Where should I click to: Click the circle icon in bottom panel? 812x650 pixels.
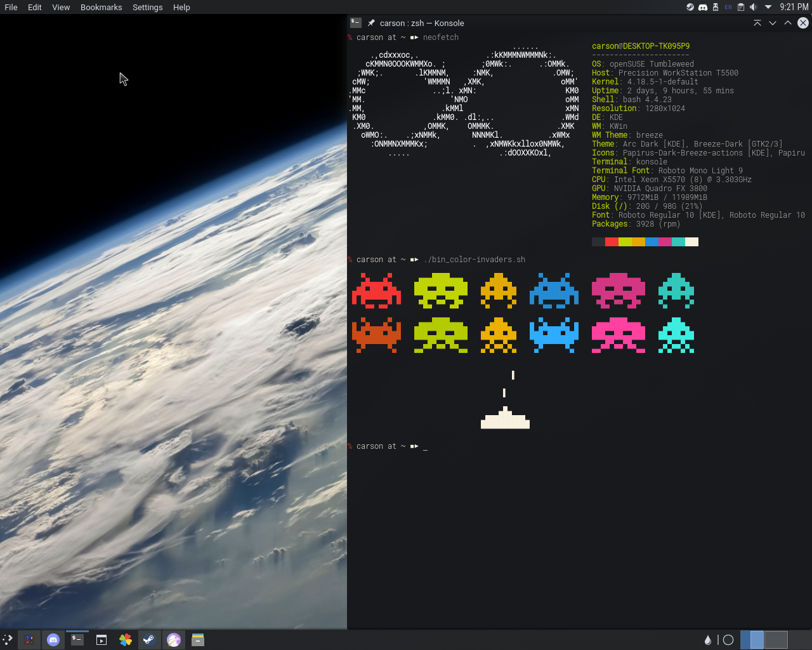728,640
